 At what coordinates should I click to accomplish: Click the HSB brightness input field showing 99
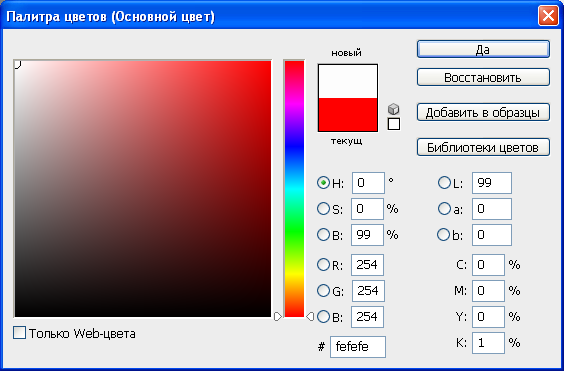pyautogui.click(x=367, y=235)
